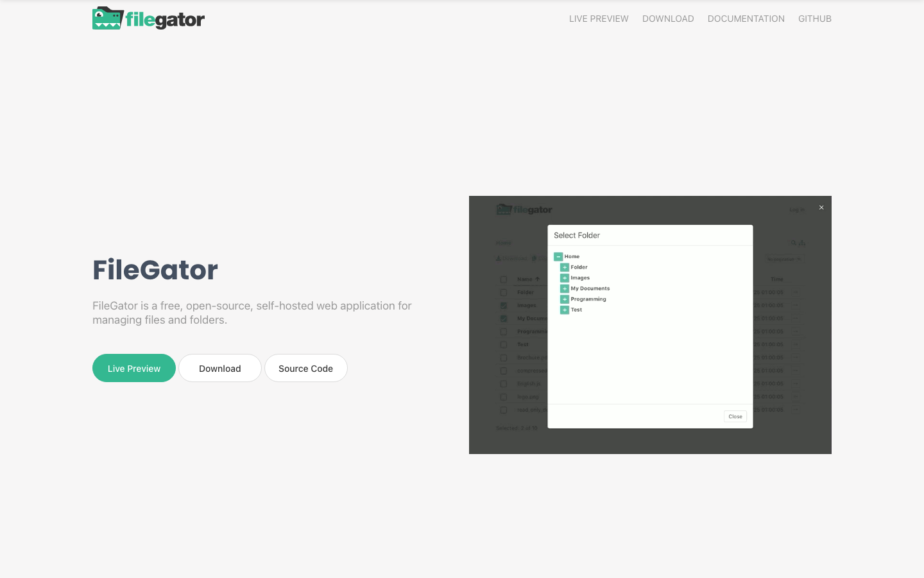Open the DOCUMENTATION navigation item
Viewport: 924px width, 578px height.
(x=746, y=19)
